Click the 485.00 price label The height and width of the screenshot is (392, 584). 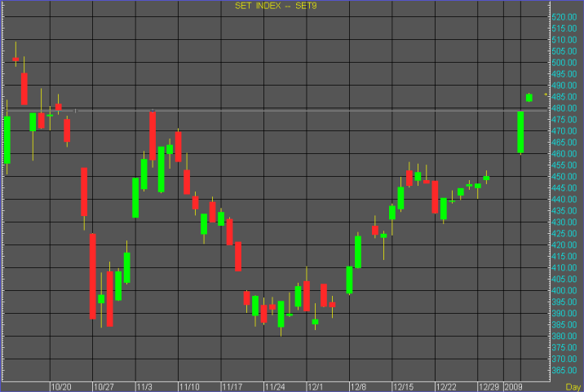point(564,97)
